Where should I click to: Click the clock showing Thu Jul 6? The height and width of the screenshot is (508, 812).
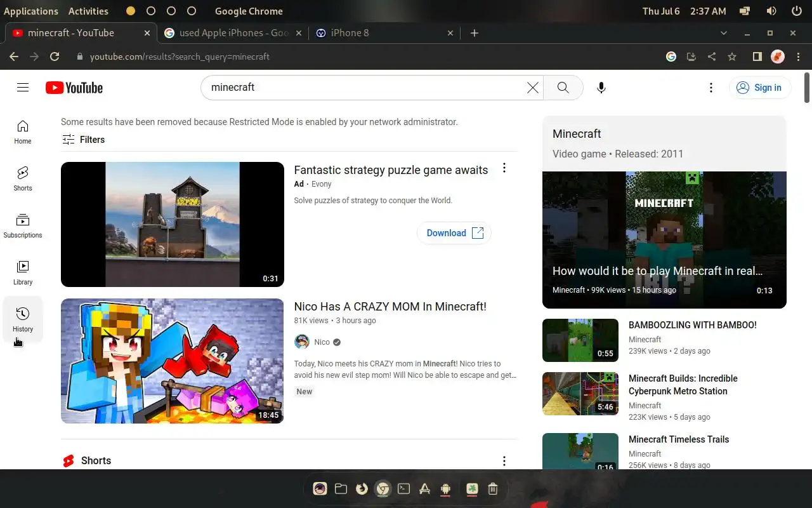click(684, 11)
